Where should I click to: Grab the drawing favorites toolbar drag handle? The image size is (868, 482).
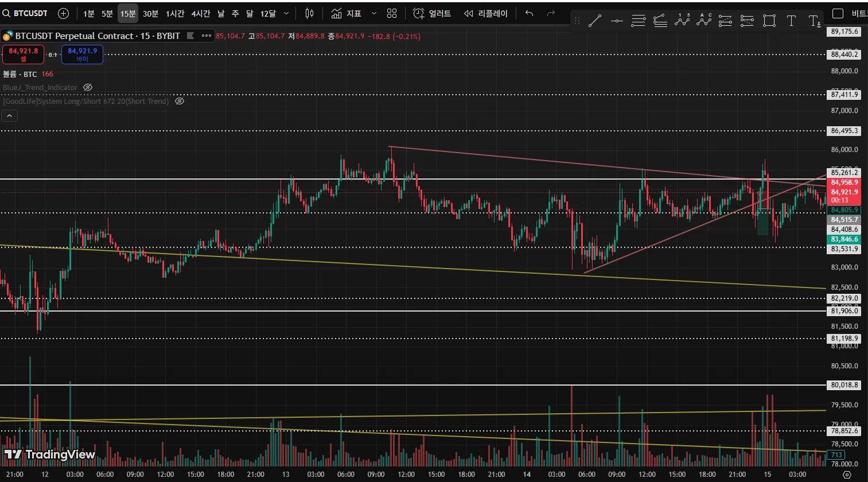coord(577,21)
